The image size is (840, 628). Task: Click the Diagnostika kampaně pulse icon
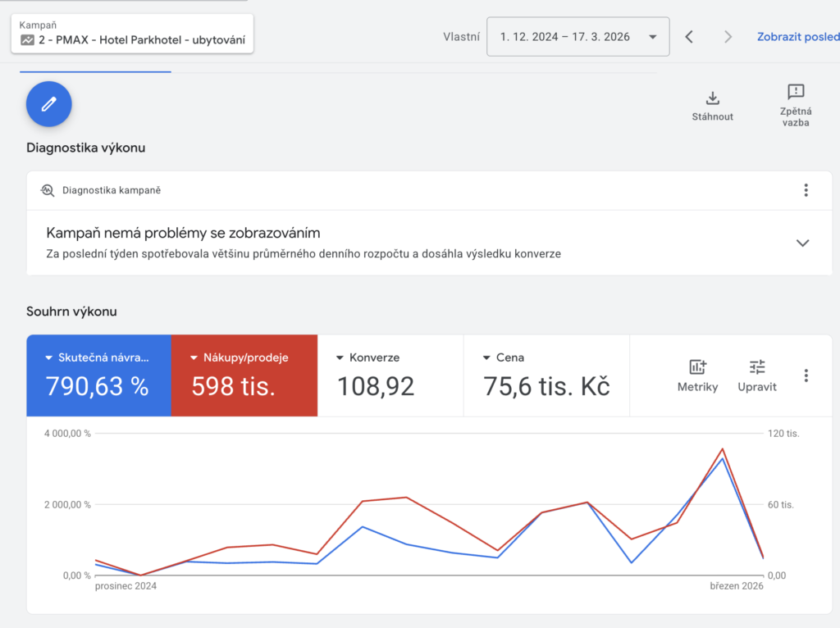coord(48,190)
